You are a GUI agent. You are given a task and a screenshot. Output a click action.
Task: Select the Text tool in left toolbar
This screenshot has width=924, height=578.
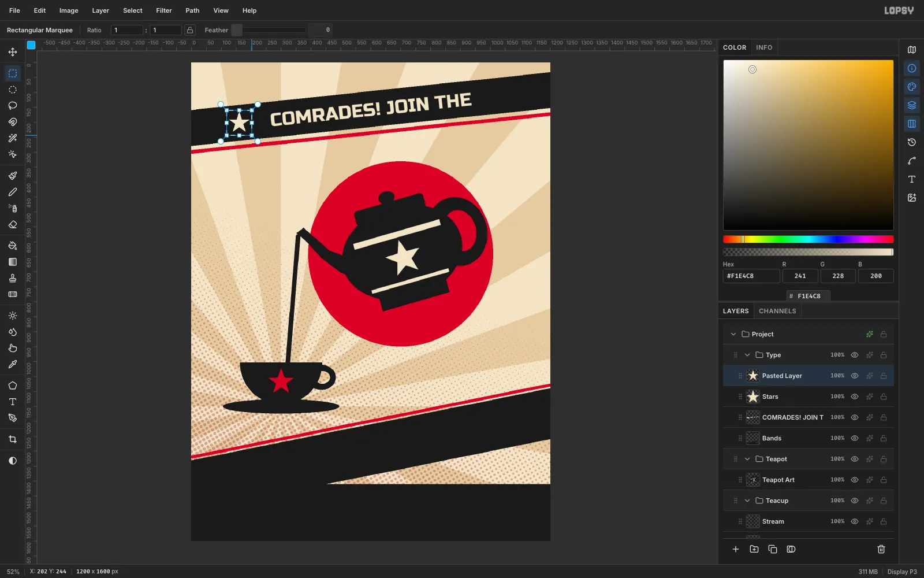point(13,402)
